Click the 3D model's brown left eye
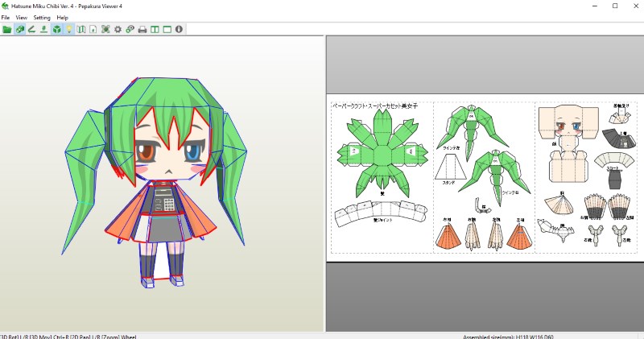Screen dimensions: 644x339 pos(145,151)
